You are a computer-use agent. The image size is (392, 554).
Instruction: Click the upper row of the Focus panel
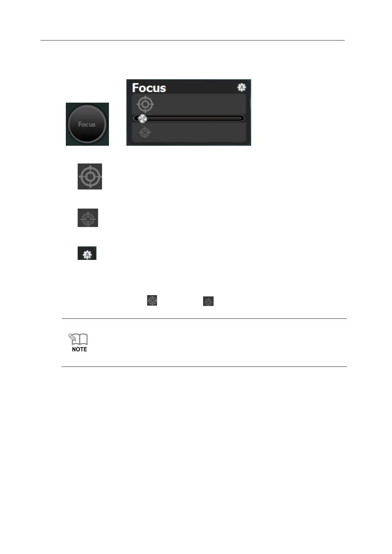coord(189,104)
